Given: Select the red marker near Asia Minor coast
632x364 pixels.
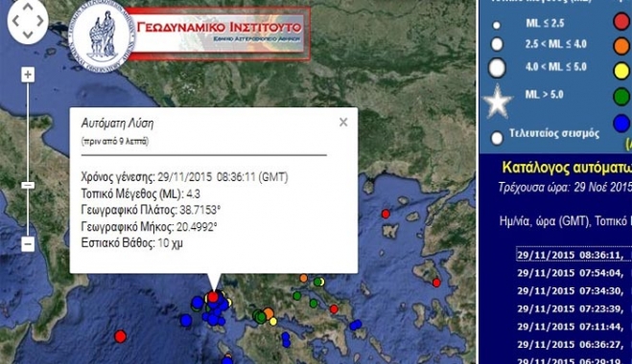Looking at the screenshot, I should (436, 283).
